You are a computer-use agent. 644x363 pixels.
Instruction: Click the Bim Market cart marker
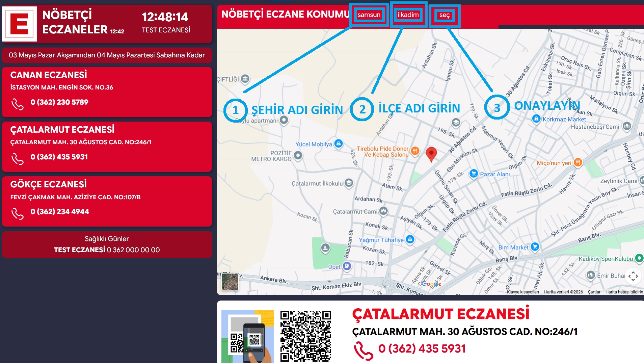[535, 247]
